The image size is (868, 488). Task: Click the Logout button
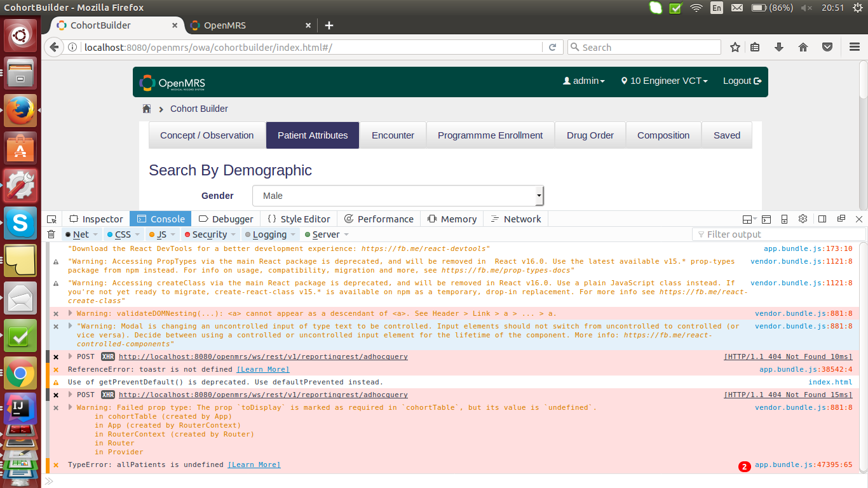(742, 81)
